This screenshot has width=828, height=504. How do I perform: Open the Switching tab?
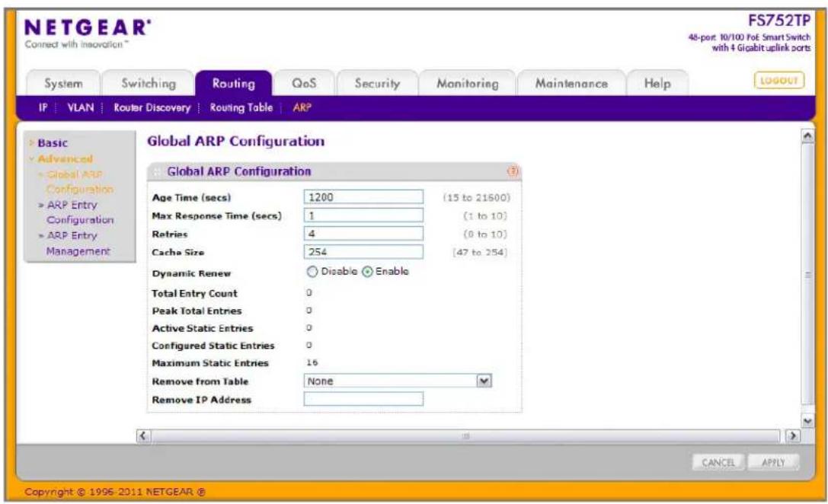[149, 84]
